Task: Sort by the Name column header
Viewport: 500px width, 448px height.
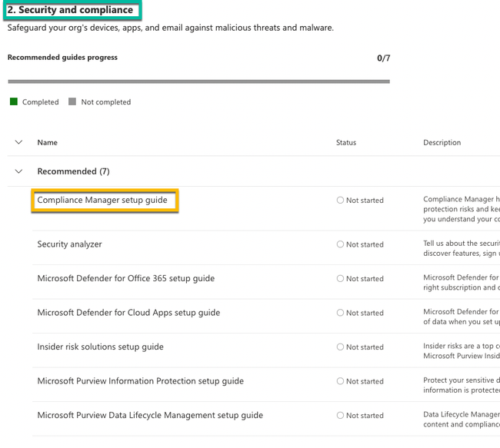Action: [x=47, y=142]
